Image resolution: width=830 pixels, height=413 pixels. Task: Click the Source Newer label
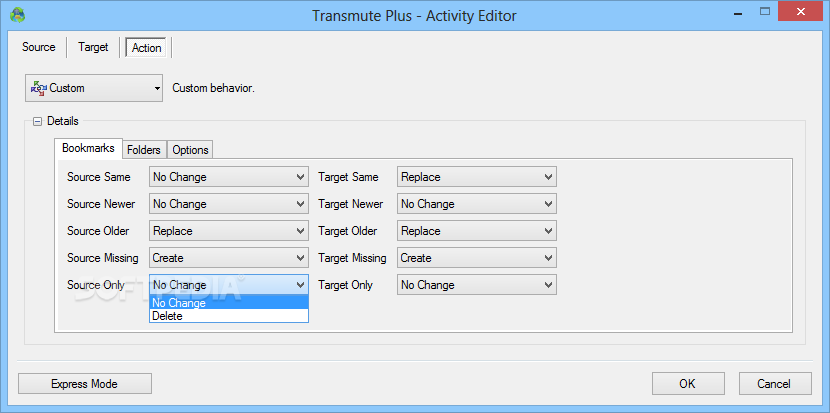tap(101, 204)
